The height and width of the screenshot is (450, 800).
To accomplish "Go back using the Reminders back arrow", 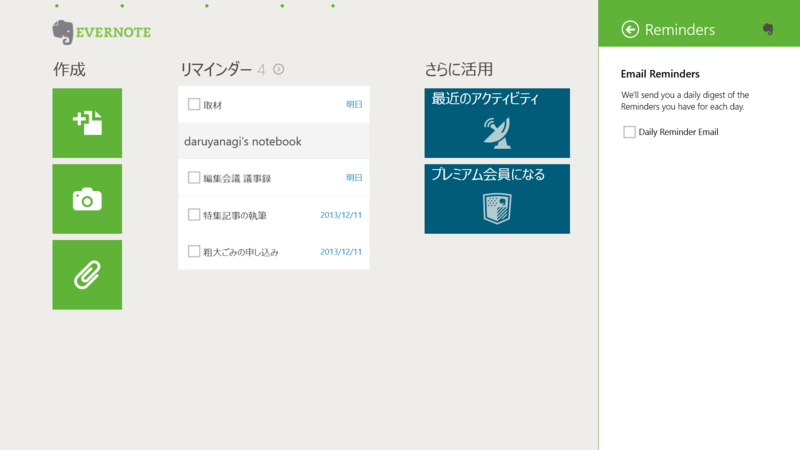I will coord(630,30).
